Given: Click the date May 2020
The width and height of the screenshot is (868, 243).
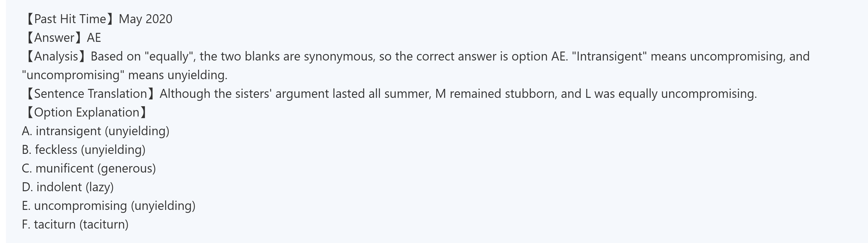Looking at the screenshot, I should coord(145,19).
